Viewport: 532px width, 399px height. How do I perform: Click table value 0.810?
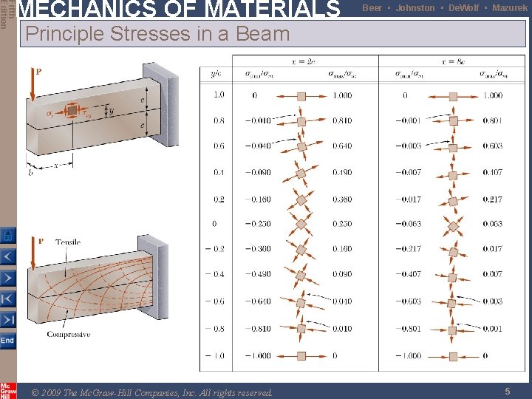click(x=342, y=120)
